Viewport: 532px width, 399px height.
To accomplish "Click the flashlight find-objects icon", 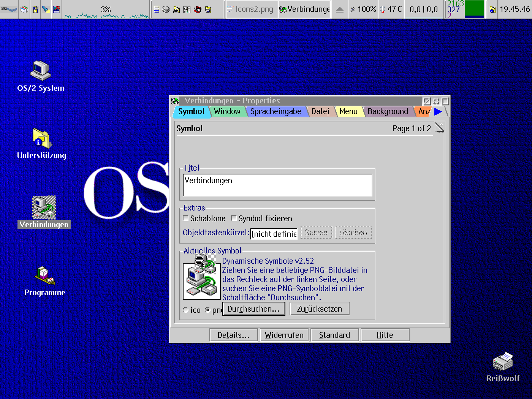I will pos(46,9).
